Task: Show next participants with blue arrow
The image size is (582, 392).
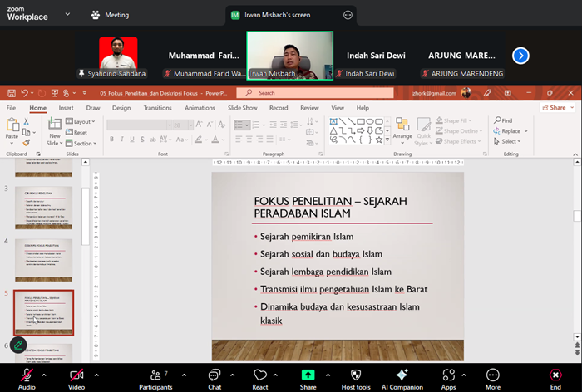Action: click(520, 56)
